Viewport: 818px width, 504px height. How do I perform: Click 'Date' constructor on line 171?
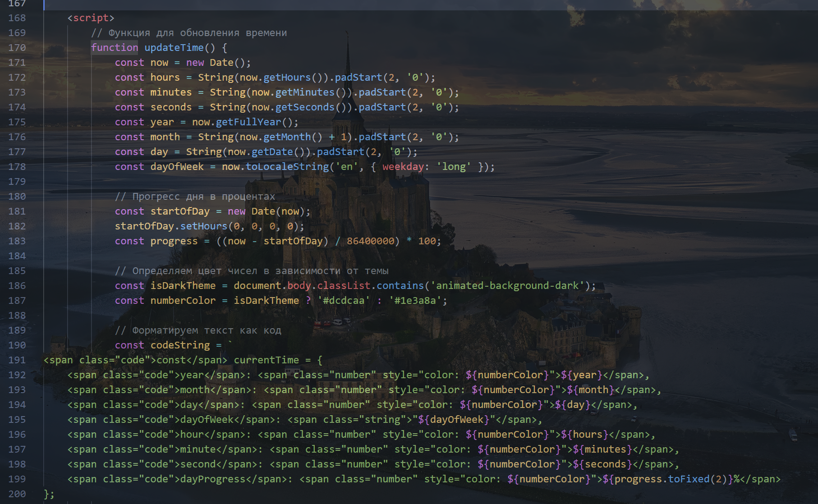tap(221, 63)
